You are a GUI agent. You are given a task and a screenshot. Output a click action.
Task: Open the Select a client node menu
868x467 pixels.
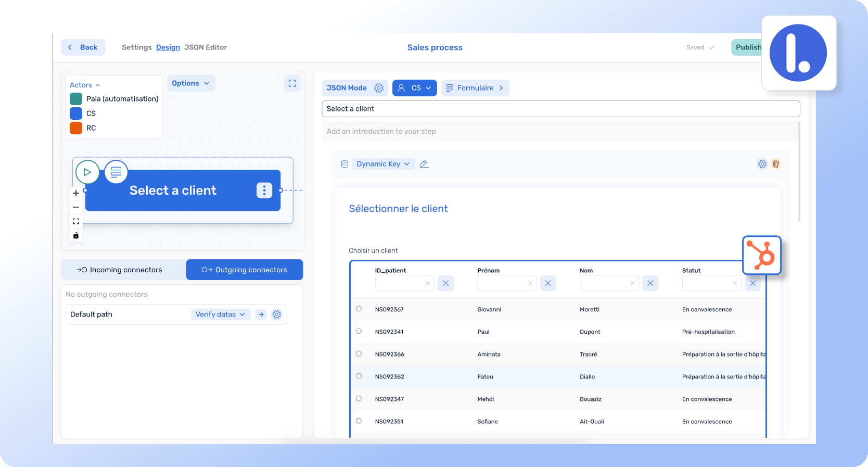pyautogui.click(x=264, y=191)
